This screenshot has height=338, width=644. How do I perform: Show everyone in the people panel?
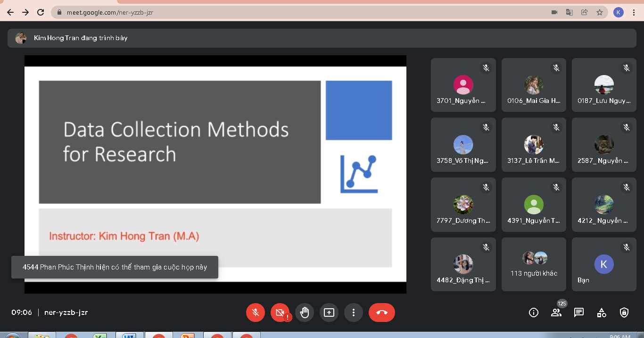click(556, 313)
